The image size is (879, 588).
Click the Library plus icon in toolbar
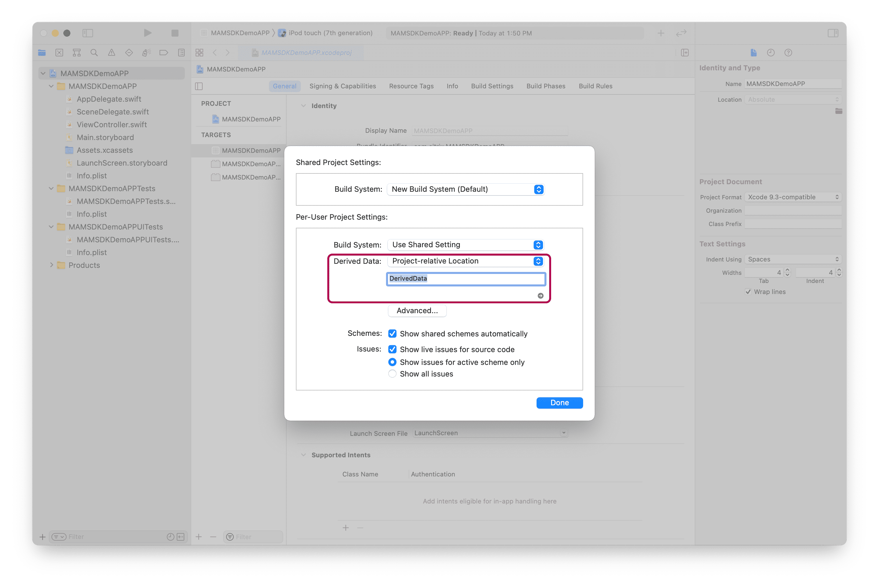point(661,33)
